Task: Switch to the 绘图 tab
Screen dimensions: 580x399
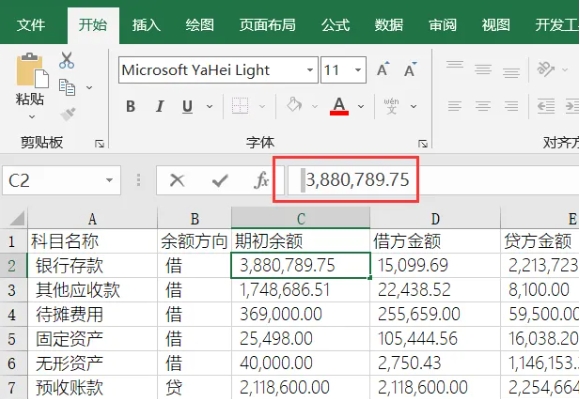Action: pos(200,25)
